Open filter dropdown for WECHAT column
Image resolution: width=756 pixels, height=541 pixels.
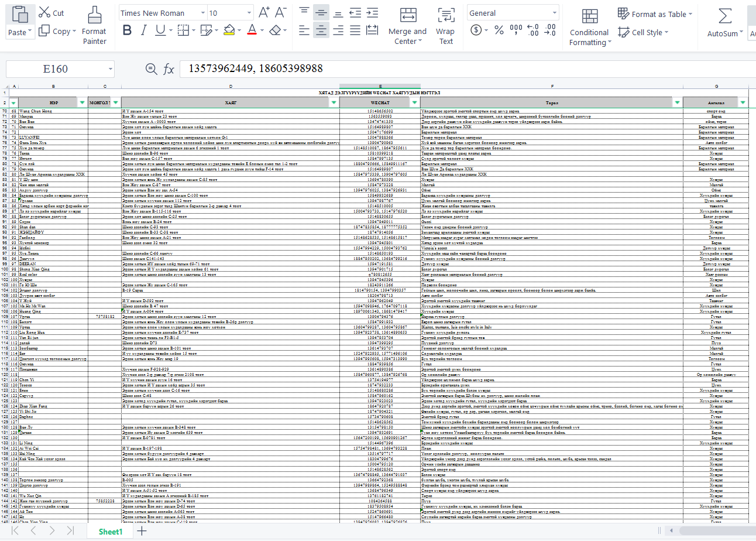[x=414, y=102]
